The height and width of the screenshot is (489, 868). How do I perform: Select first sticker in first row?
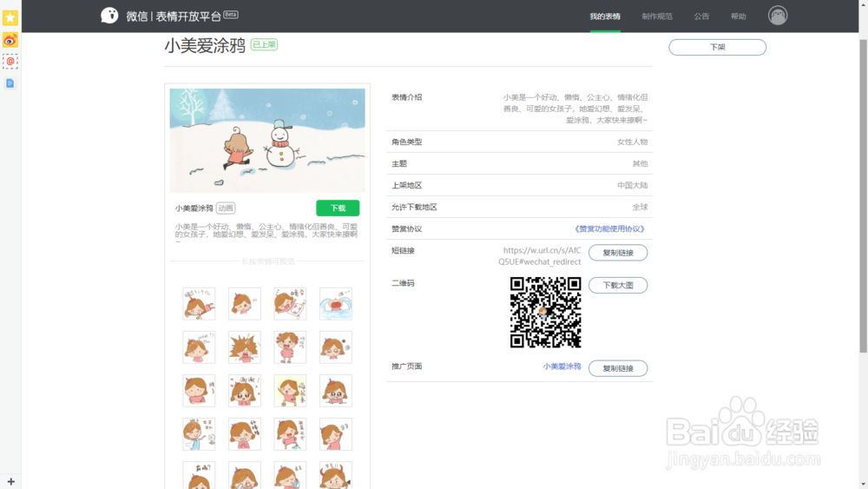[x=199, y=303]
